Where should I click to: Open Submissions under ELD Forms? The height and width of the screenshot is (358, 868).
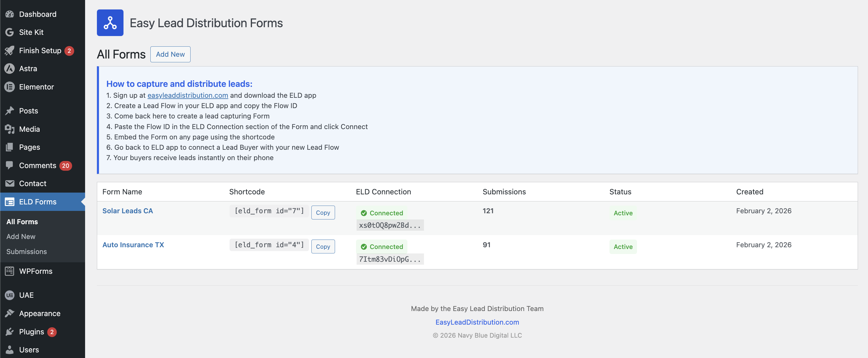(x=27, y=251)
